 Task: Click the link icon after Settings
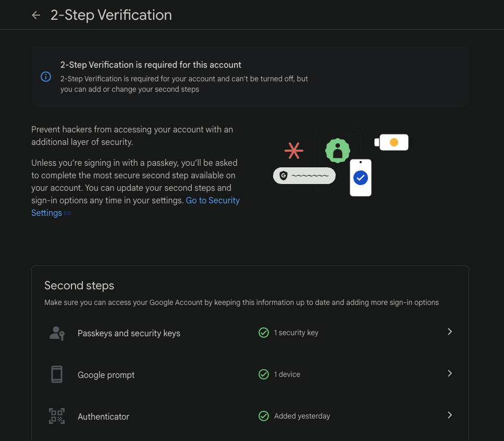coord(67,213)
